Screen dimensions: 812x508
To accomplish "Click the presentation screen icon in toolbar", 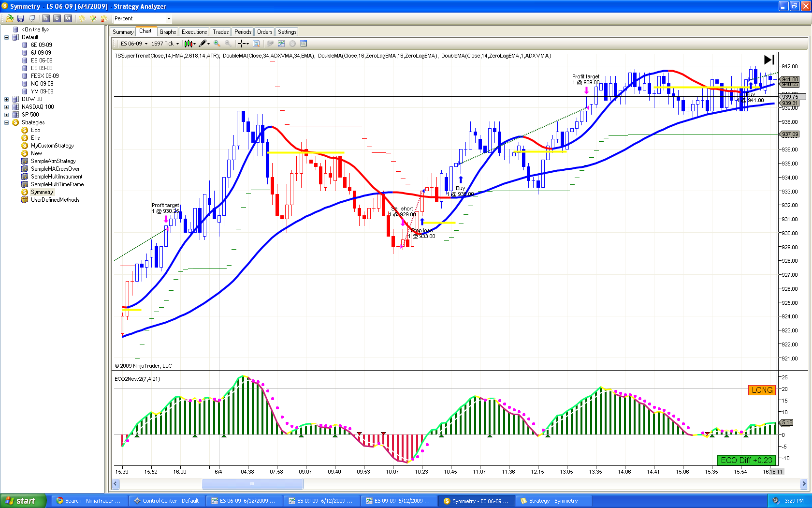I will [32, 18].
